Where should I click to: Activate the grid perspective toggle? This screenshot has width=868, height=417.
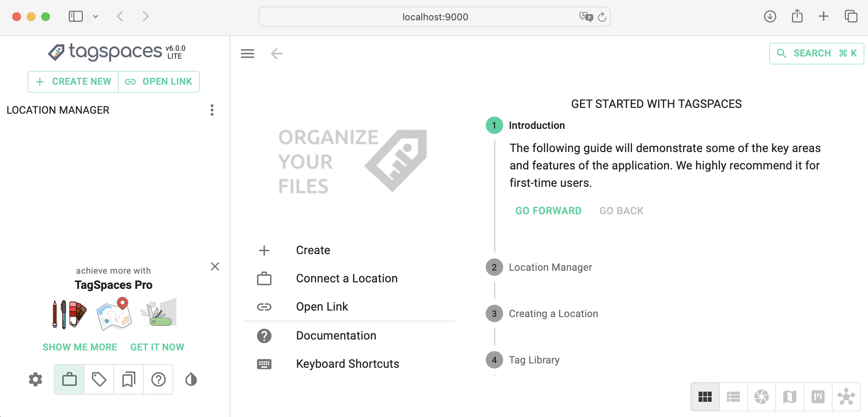704,396
